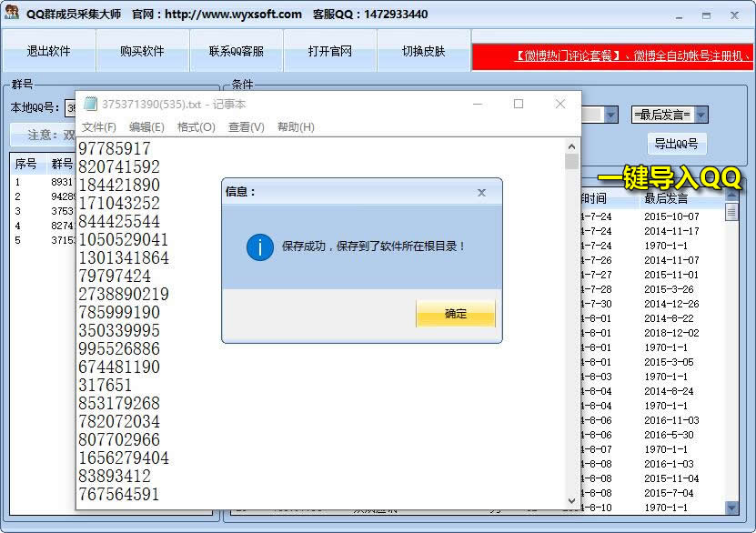This screenshot has width=756, height=533.
Task: Select the member row dated 2015-11-01
Action: 652,275
